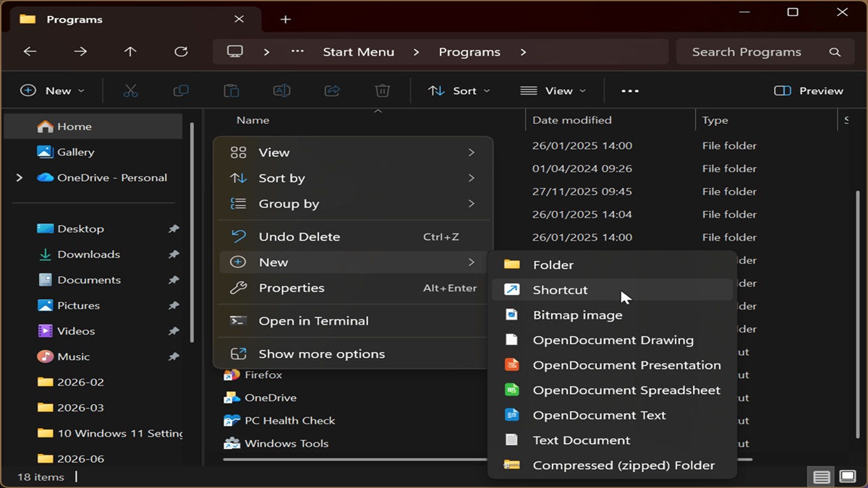The image size is (868, 488).
Task: Refresh the Programs folder
Action: click(181, 51)
